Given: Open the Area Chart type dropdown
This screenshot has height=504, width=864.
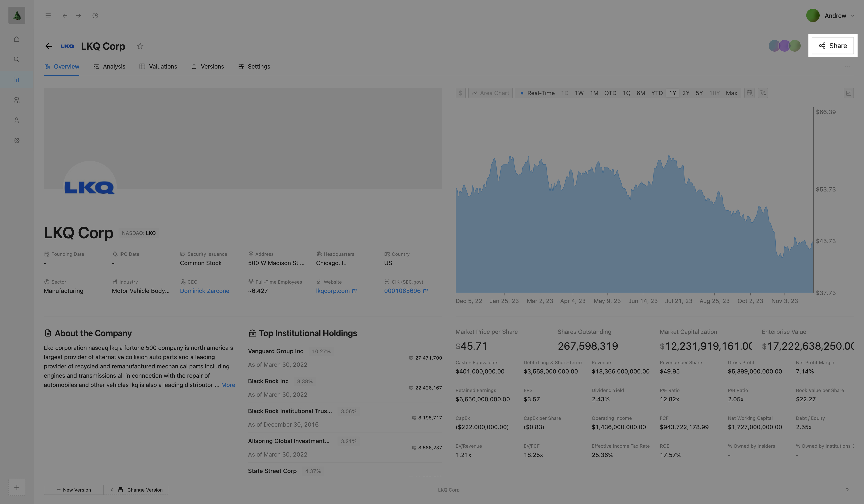Looking at the screenshot, I should [490, 93].
